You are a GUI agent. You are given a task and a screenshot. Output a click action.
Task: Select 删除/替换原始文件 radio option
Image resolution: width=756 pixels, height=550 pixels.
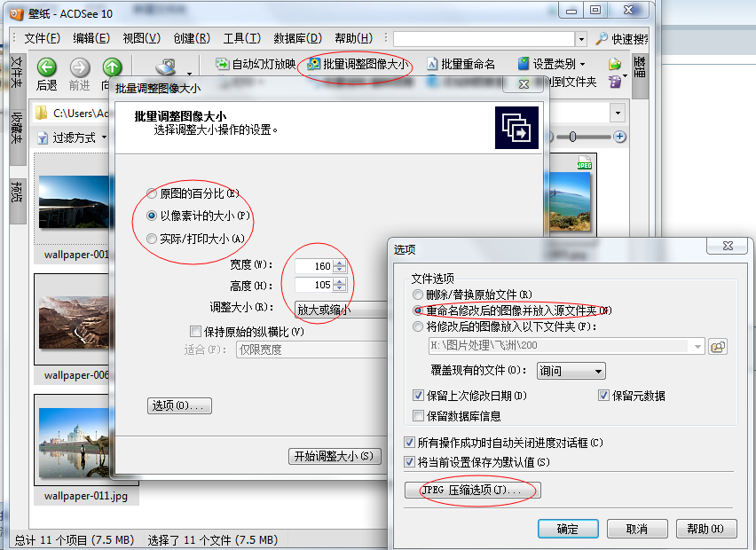(x=418, y=294)
